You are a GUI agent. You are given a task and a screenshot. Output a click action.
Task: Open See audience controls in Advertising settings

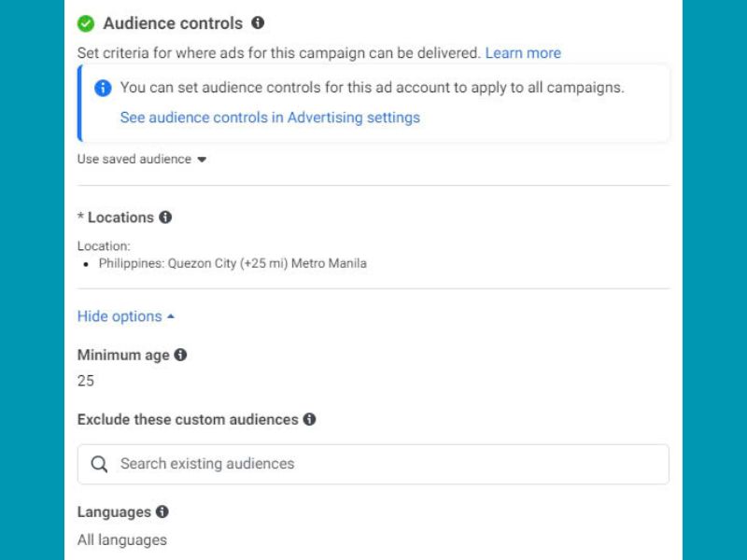pyautogui.click(x=270, y=118)
